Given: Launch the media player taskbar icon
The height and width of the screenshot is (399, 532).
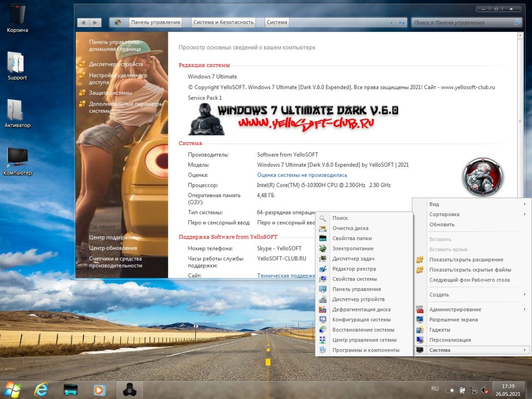Looking at the screenshot, I should pyautogui.click(x=99, y=390).
